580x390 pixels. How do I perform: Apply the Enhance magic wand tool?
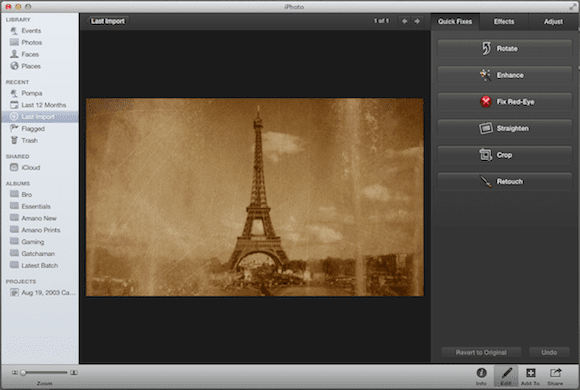[504, 75]
